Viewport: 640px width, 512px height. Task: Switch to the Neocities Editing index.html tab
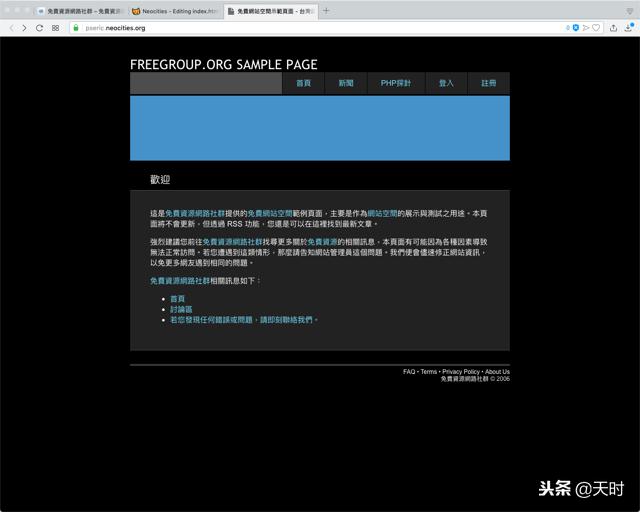(x=172, y=11)
